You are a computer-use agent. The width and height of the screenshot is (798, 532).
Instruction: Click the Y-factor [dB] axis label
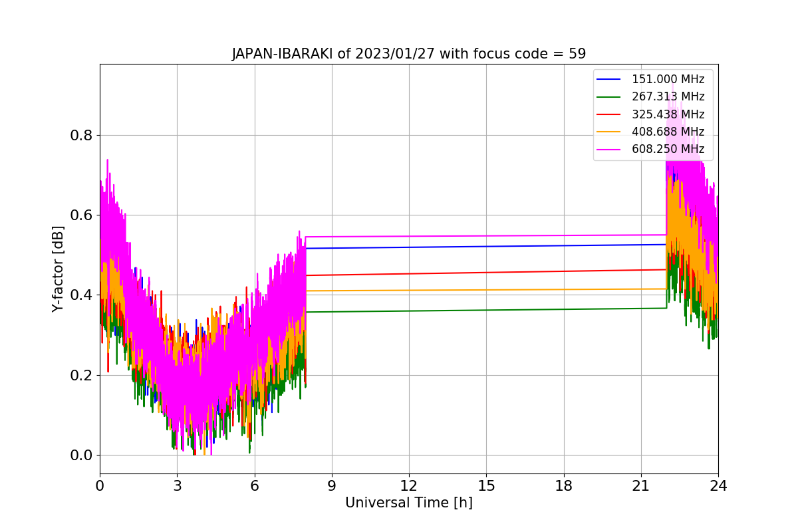59,269
